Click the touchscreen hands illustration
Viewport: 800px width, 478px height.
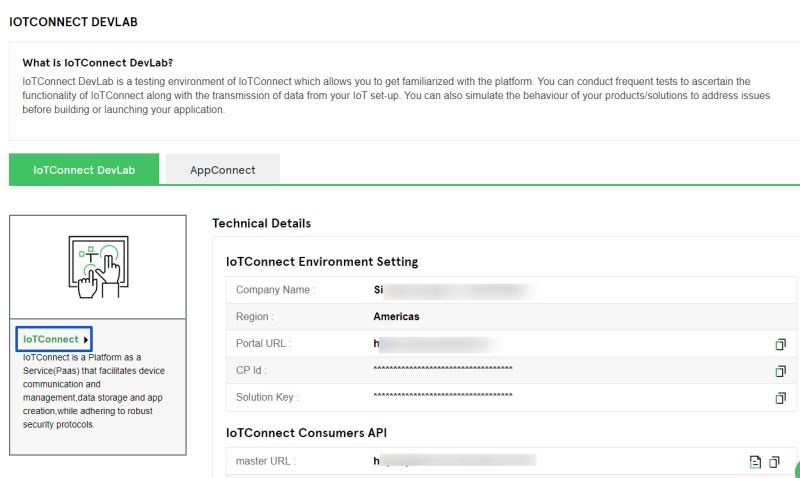coord(98,267)
